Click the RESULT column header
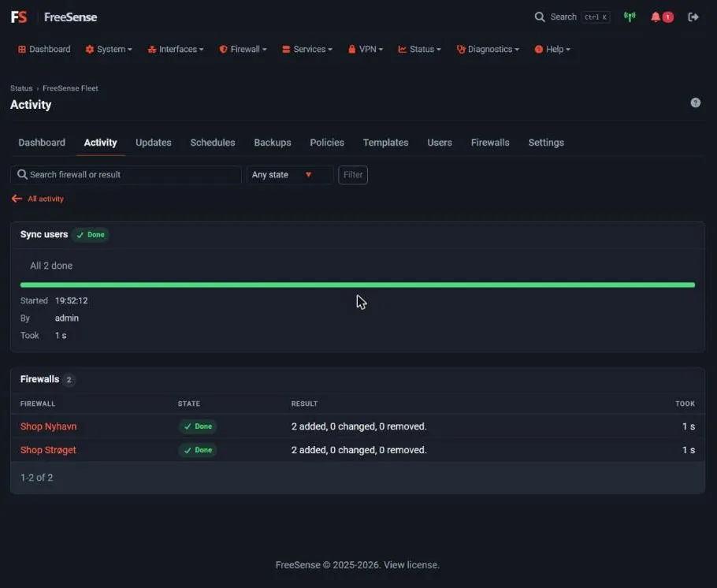 tap(305, 404)
